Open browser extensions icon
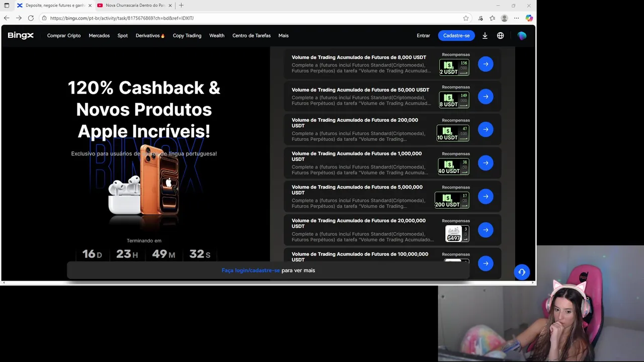Image resolution: width=644 pixels, height=362 pixels. (480, 18)
